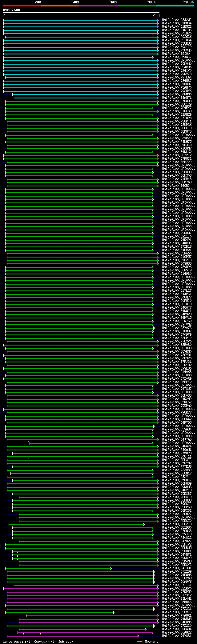This screenshot has height=644, width=197.
Task: Choose the UniRef100_A7RWU3 label
Action: [177, 101]
